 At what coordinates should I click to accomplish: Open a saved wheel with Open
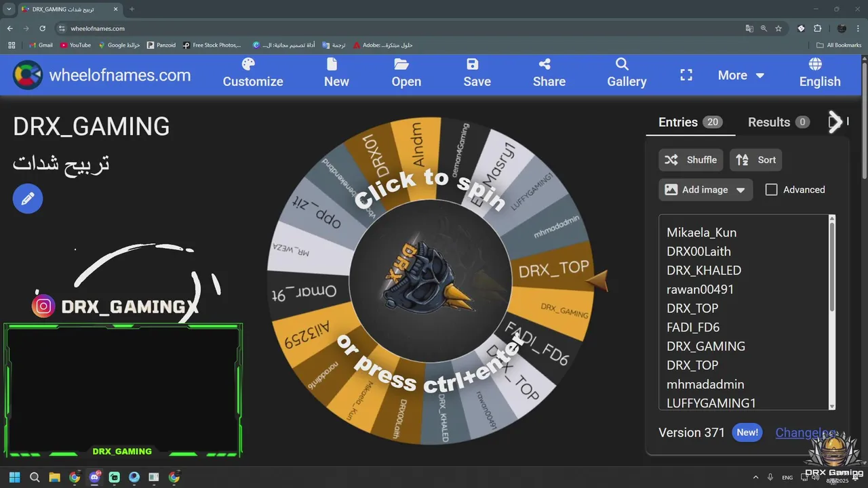click(x=406, y=73)
